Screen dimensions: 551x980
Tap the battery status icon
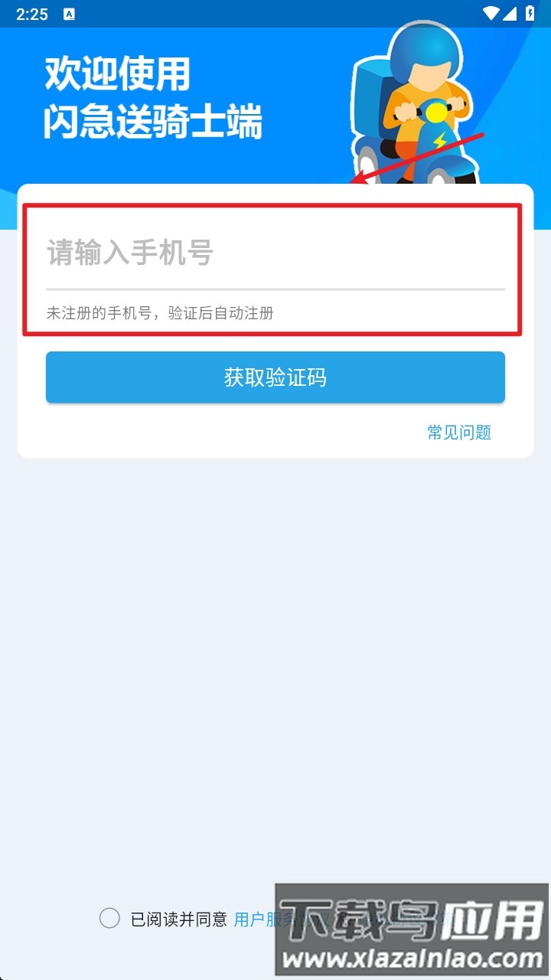click(x=531, y=14)
